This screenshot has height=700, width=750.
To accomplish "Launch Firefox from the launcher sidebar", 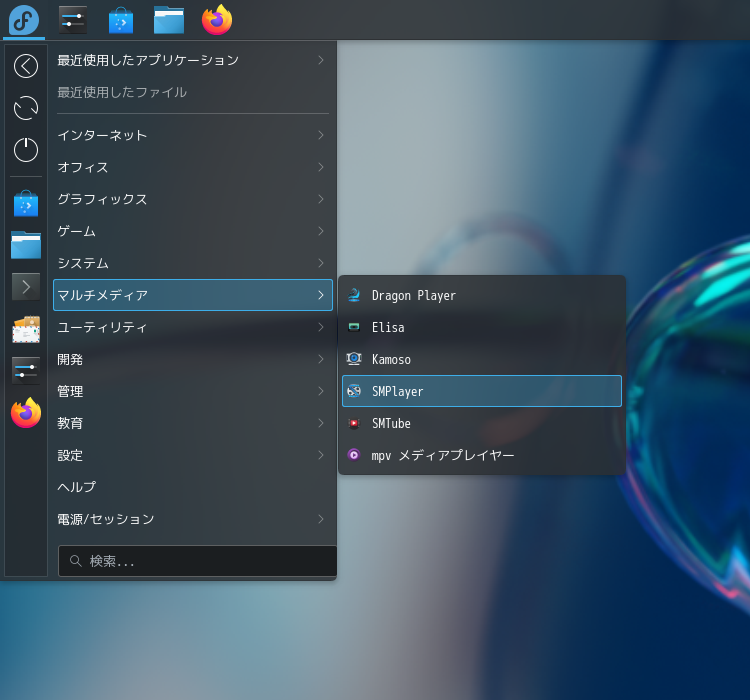I will coord(26,412).
